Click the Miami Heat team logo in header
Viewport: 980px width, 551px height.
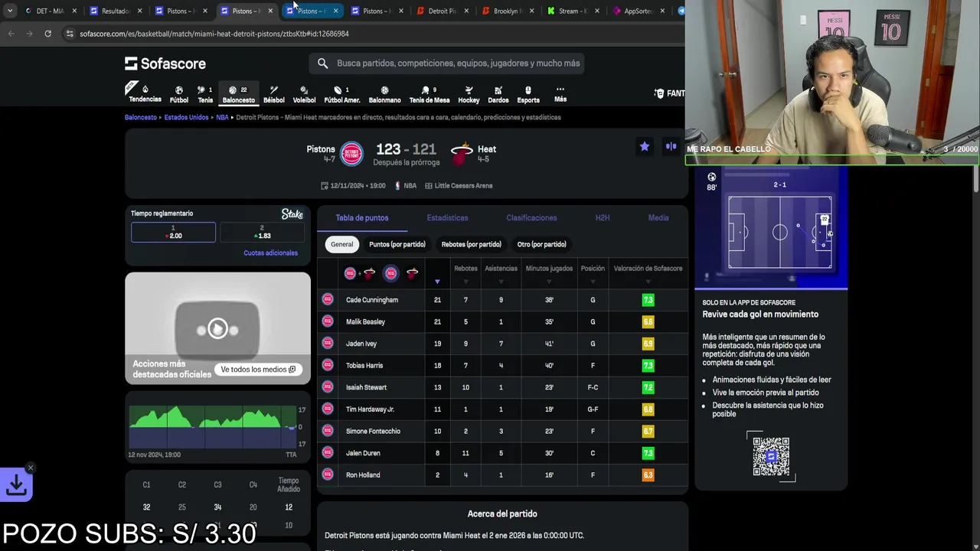[461, 153]
